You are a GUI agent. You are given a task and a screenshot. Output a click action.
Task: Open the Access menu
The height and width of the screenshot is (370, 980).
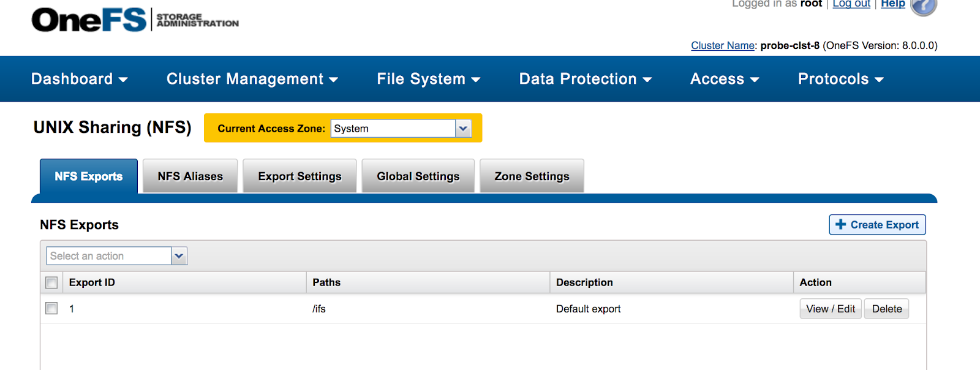[725, 79]
